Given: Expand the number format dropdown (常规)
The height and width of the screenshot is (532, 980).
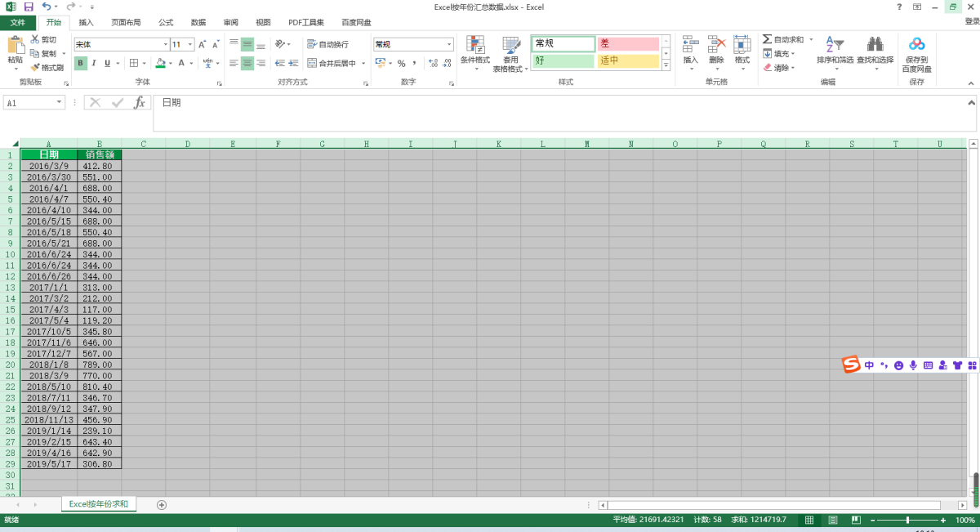Looking at the screenshot, I should (449, 44).
